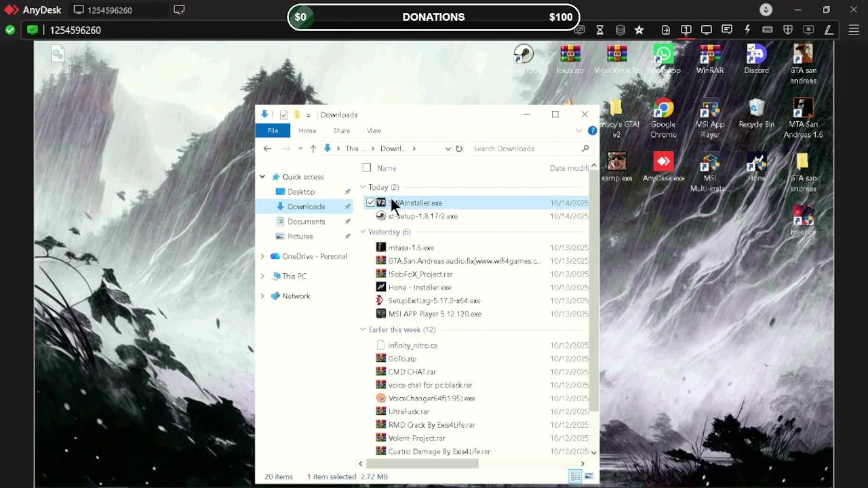
Task: Expand the Explorer ribbon chevron
Action: click(x=579, y=130)
